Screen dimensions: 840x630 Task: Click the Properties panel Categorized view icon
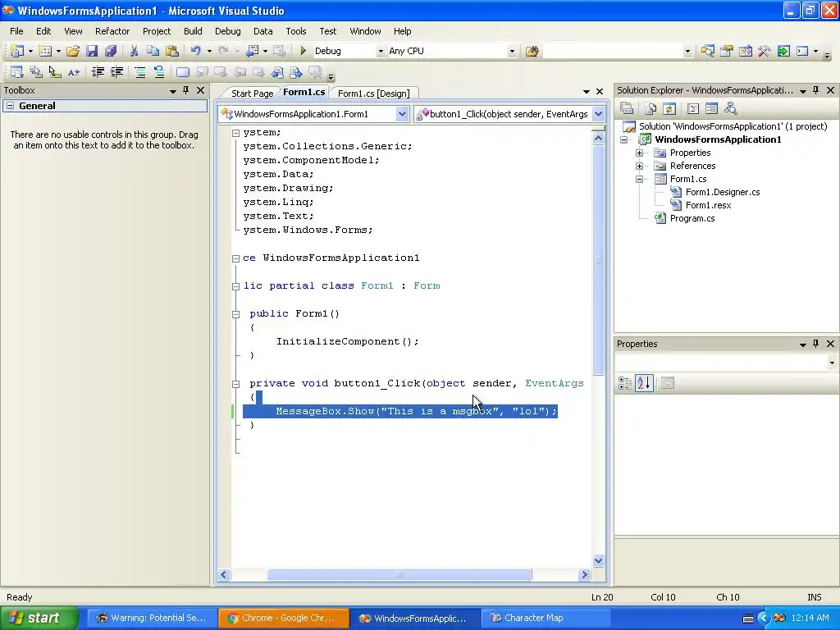pyautogui.click(x=624, y=383)
